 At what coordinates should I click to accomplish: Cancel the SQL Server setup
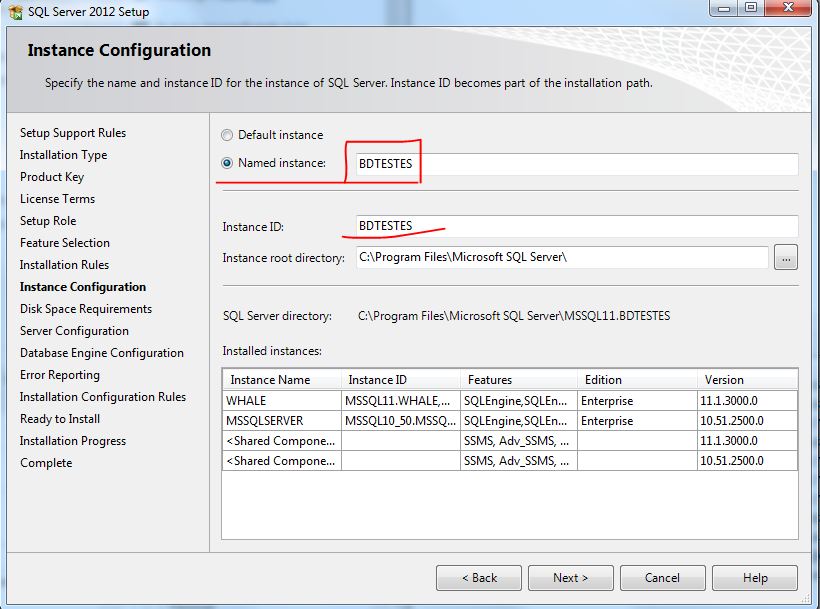click(663, 578)
